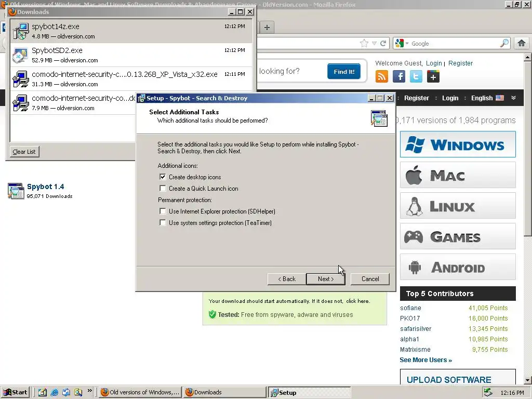Screen dimensions: 532x399
Task: Open Login in dark nav bar
Action: 450,98
